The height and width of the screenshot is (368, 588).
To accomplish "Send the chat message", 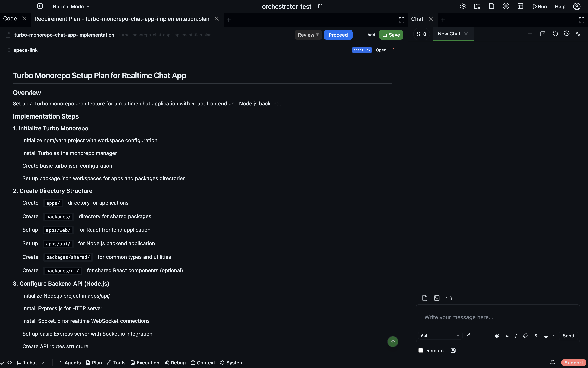I will (568, 336).
